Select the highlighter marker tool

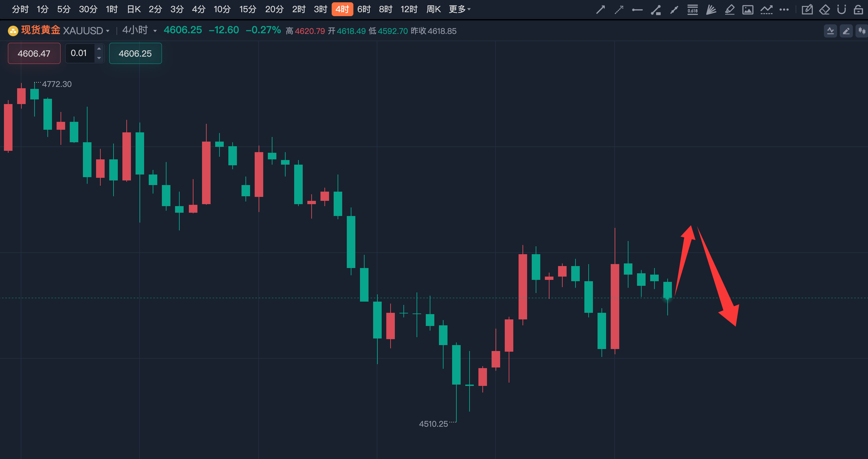(729, 10)
